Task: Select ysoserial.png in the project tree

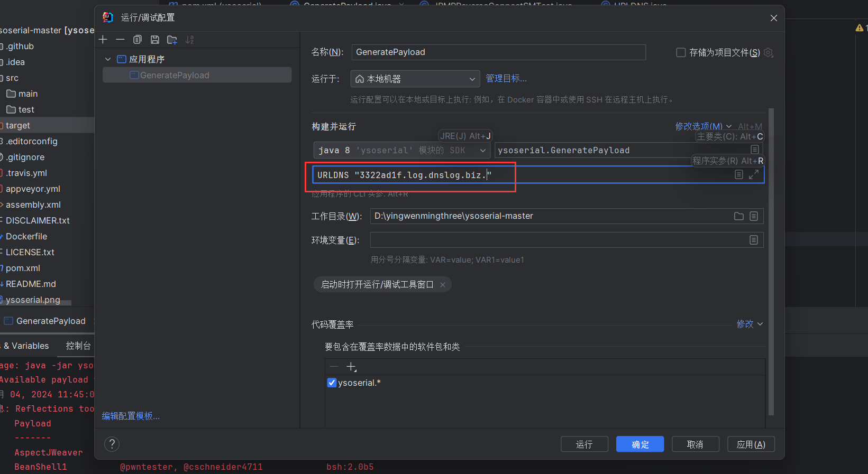Action: 33,300
